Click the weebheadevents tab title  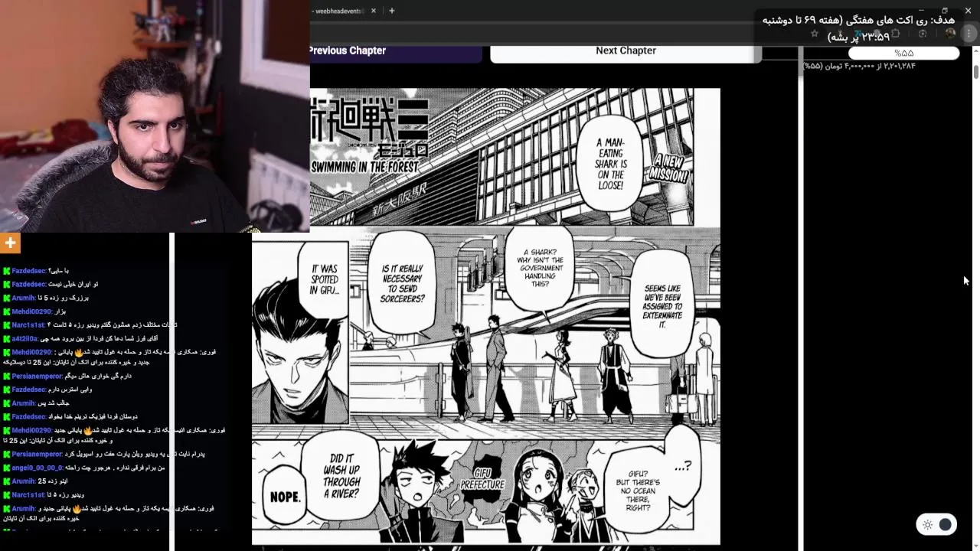pos(338,11)
